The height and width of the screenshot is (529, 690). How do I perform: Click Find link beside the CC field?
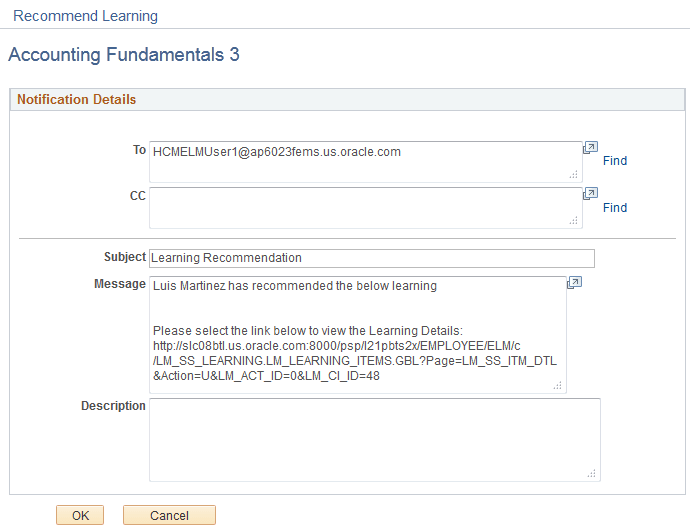[x=615, y=208]
